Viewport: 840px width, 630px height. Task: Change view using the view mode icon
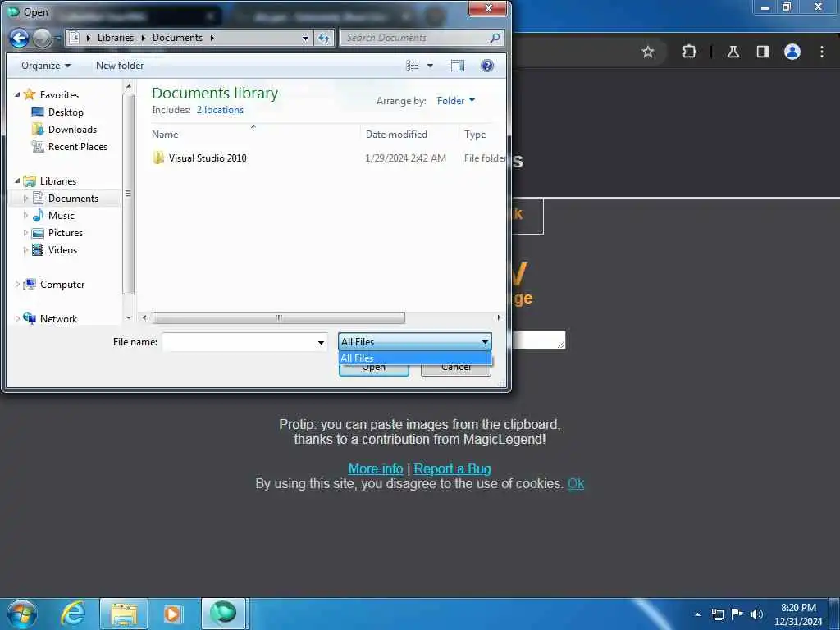pyautogui.click(x=412, y=66)
